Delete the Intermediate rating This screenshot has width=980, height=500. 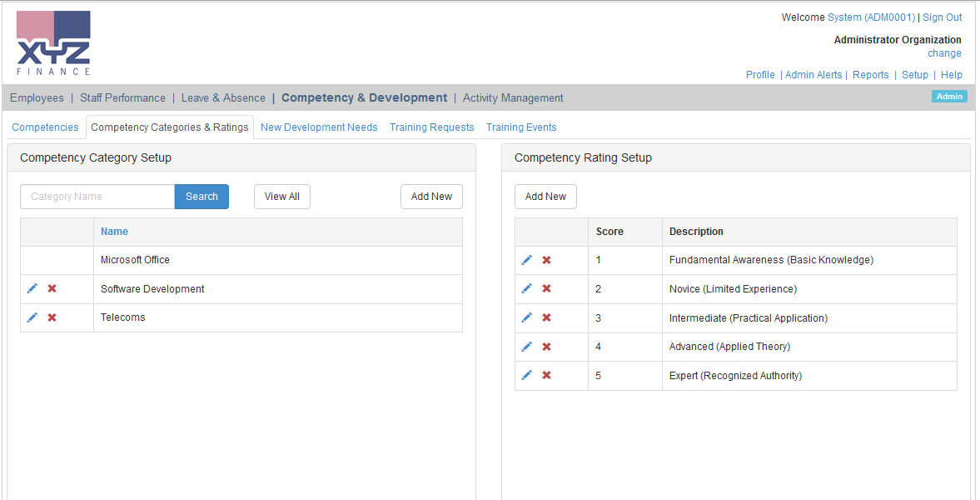click(546, 317)
